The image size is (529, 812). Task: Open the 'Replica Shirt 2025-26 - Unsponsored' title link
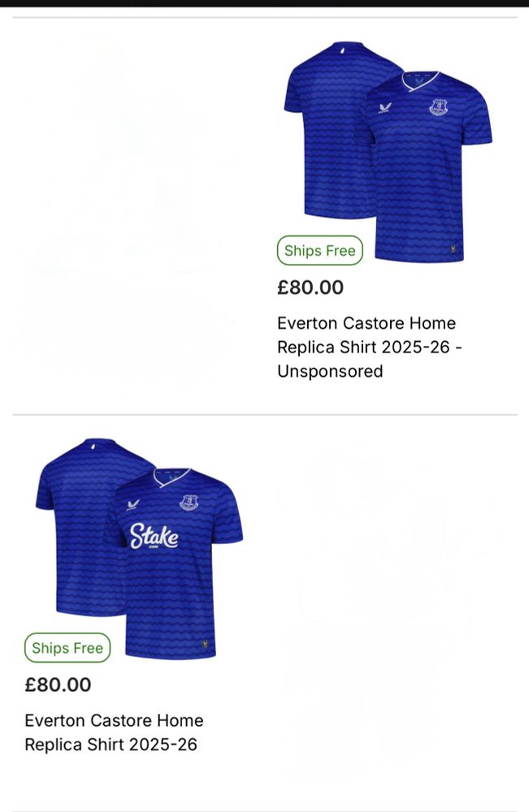click(370, 347)
